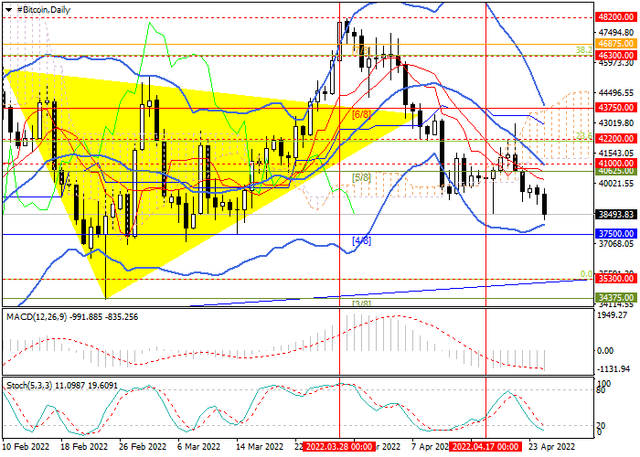Click the current price label 38493.83
This screenshot has width=640, height=457.
tap(616, 215)
